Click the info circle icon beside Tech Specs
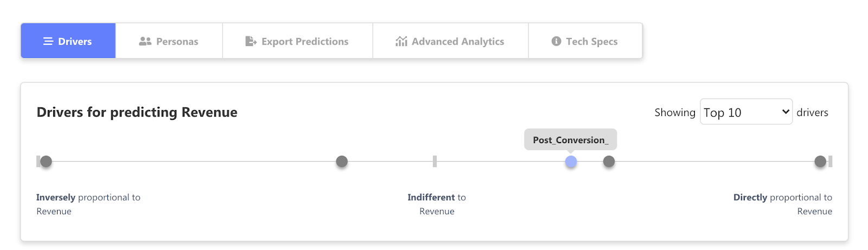This screenshot has height=250, width=868. [556, 41]
